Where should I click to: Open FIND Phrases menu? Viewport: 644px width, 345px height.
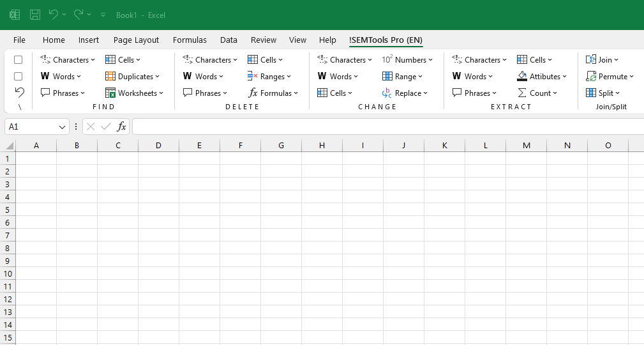pyautogui.click(x=63, y=93)
